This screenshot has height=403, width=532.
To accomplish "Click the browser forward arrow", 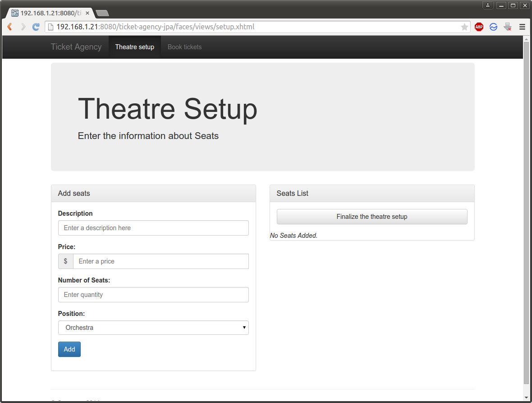I will click(23, 27).
